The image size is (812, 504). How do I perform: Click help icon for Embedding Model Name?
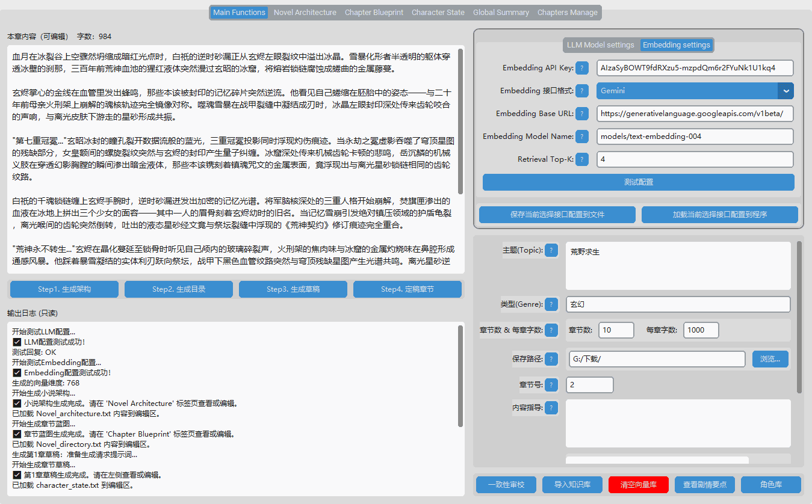tap(582, 137)
